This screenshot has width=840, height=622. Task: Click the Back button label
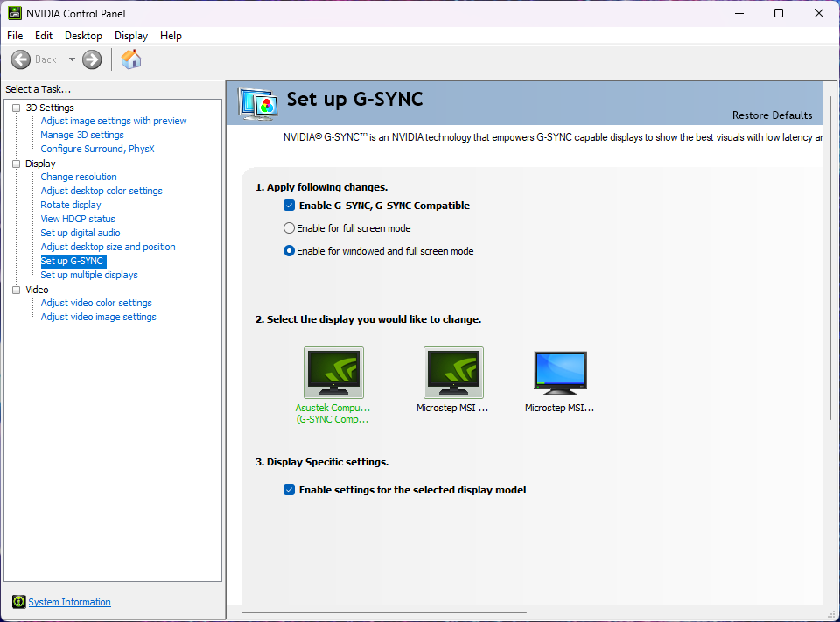tap(45, 59)
